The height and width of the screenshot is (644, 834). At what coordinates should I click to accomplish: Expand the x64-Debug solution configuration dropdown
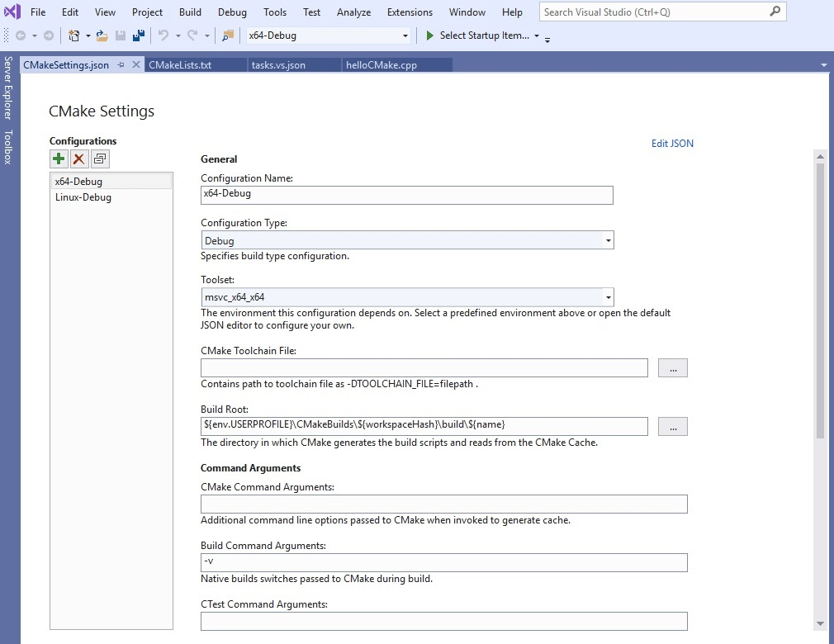tap(404, 36)
